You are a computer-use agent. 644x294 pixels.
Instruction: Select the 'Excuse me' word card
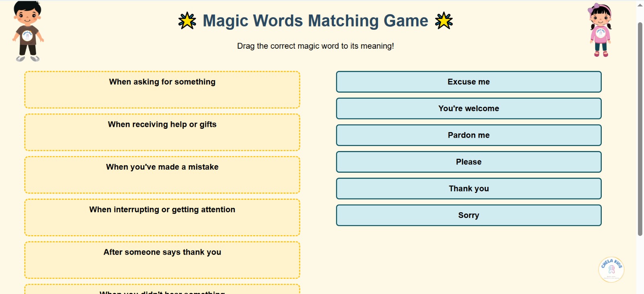click(x=469, y=82)
